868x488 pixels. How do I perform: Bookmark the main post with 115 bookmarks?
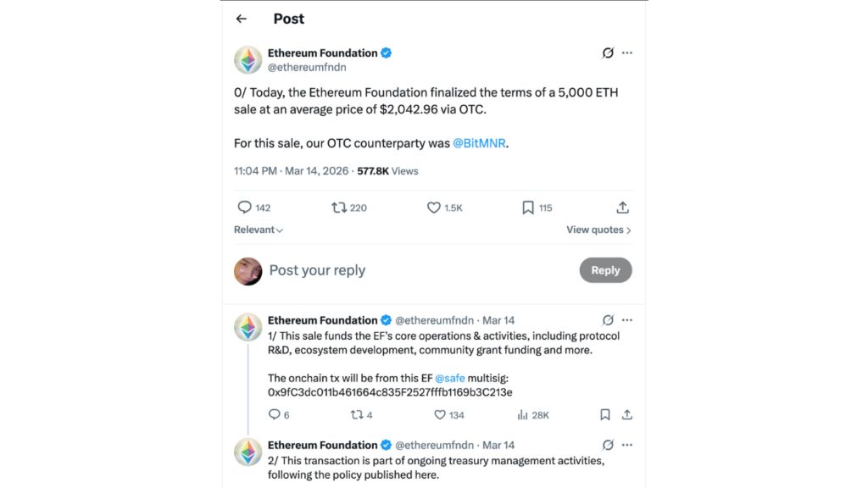pos(527,208)
